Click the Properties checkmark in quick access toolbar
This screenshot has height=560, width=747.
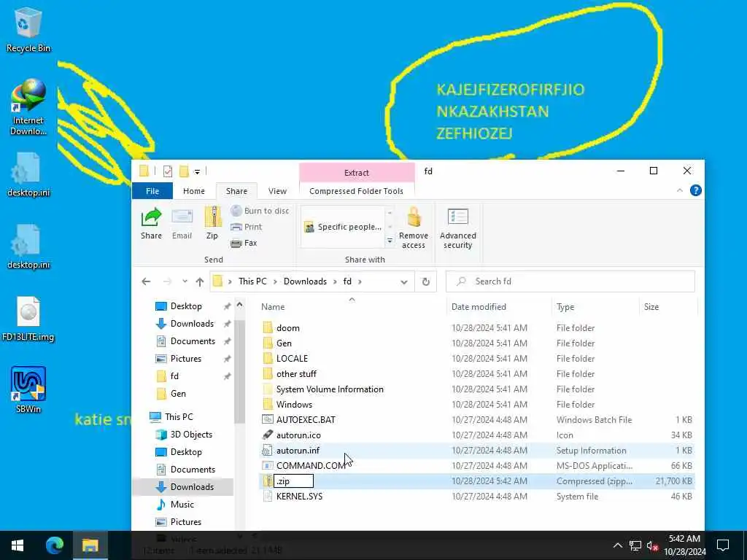pos(167,171)
